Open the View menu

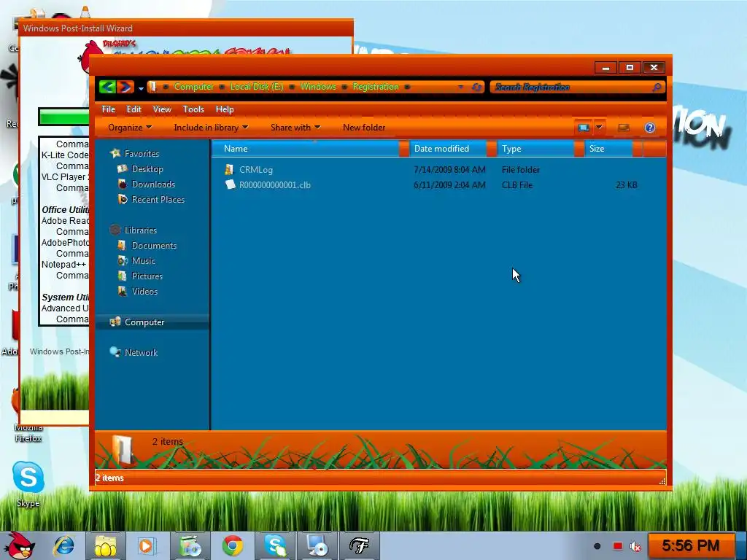coord(162,109)
